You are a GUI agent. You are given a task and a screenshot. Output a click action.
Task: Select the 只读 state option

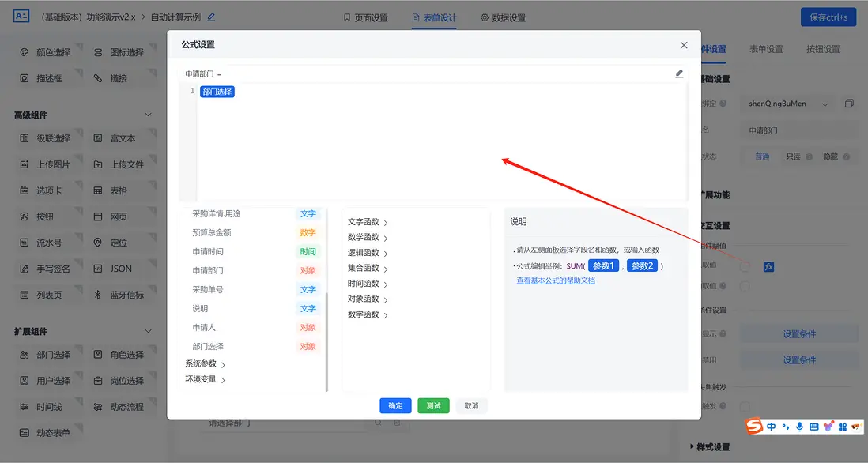[793, 156]
